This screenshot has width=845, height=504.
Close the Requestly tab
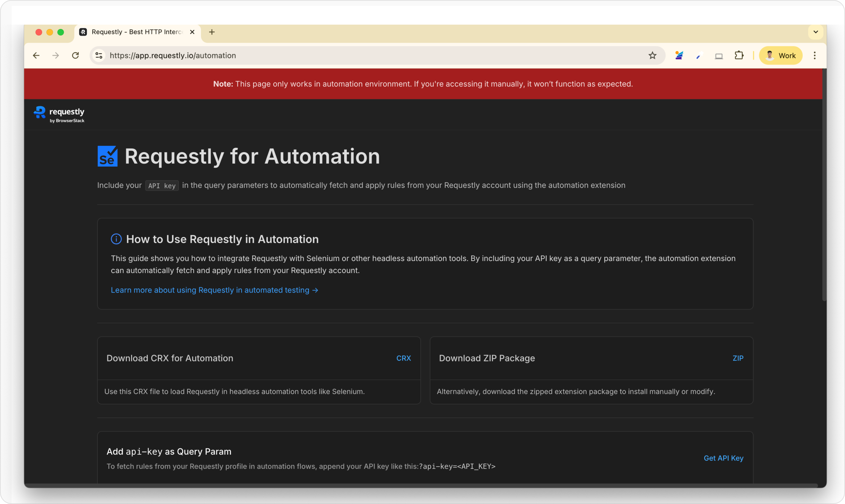(192, 32)
